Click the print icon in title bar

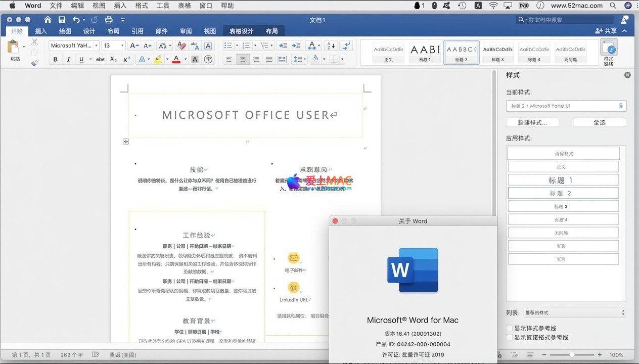pyautogui.click(x=108, y=20)
